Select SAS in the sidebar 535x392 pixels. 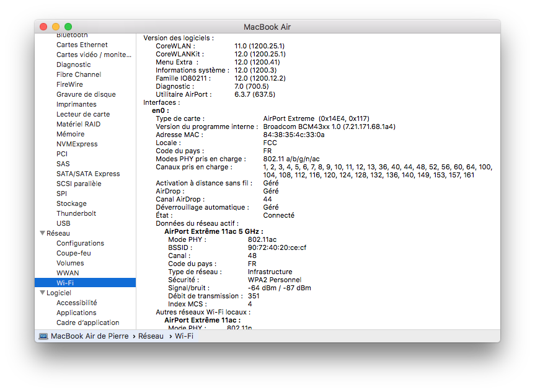click(x=63, y=164)
